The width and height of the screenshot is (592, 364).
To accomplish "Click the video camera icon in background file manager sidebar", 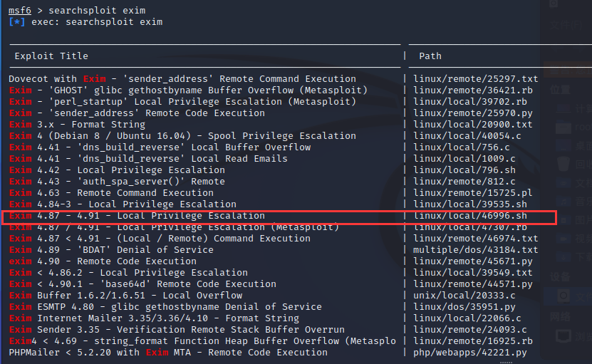I will (563, 239).
